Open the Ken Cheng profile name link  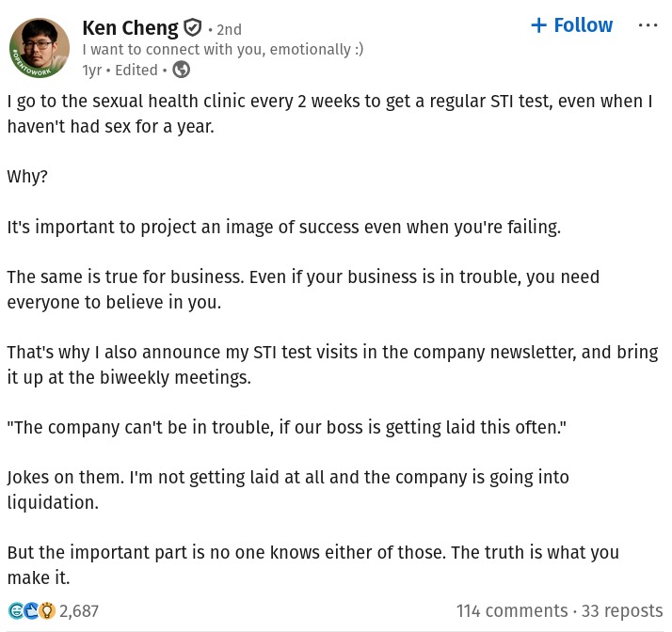[x=130, y=28]
